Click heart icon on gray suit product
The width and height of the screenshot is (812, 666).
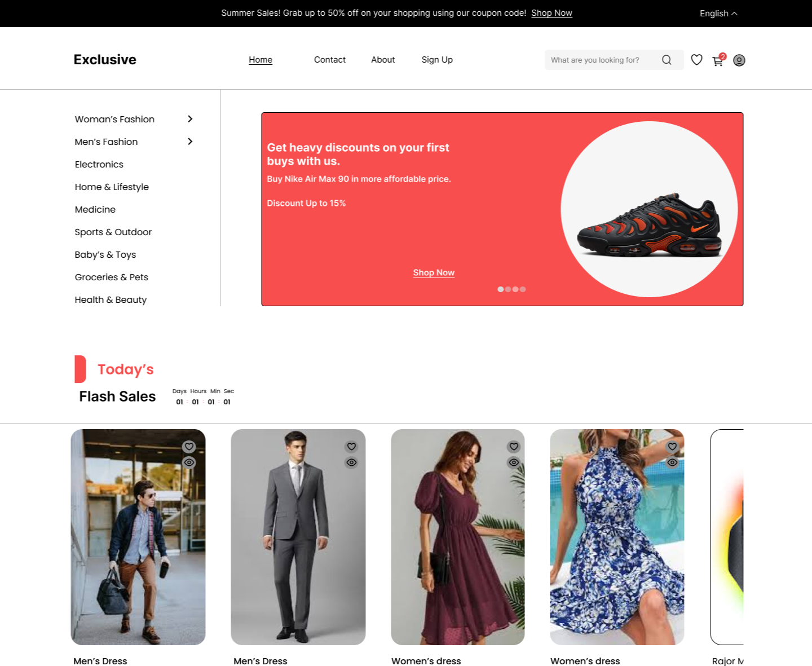pyautogui.click(x=351, y=447)
